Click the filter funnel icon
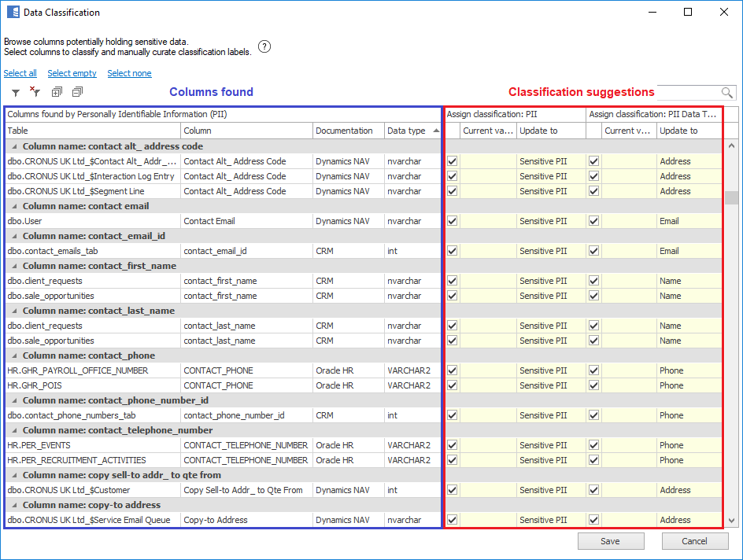The height and width of the screenshot is (560, 743). coord(16,93)
